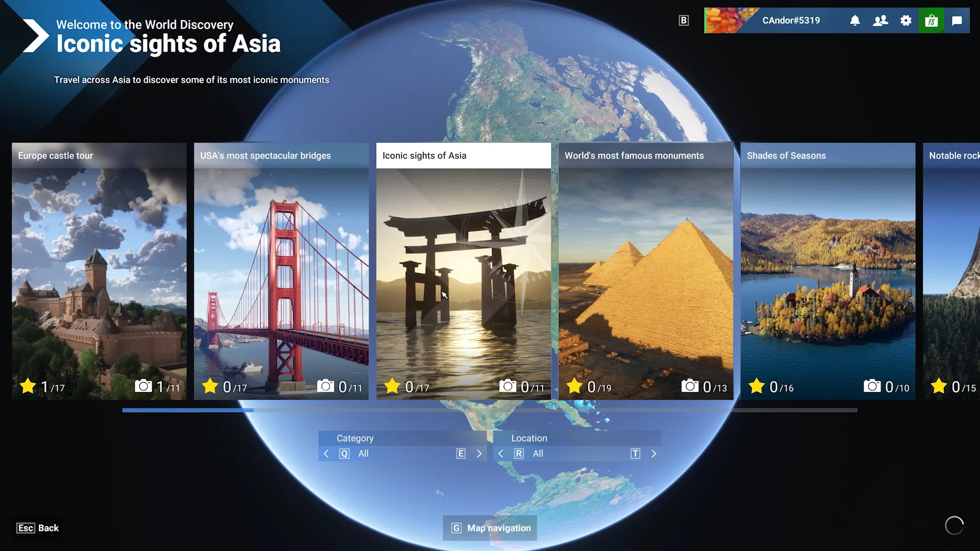Image resolution: width=980 pixels, height=551 pixels.
Task: Click the Esc Back button
Action: tap(38, 528)
